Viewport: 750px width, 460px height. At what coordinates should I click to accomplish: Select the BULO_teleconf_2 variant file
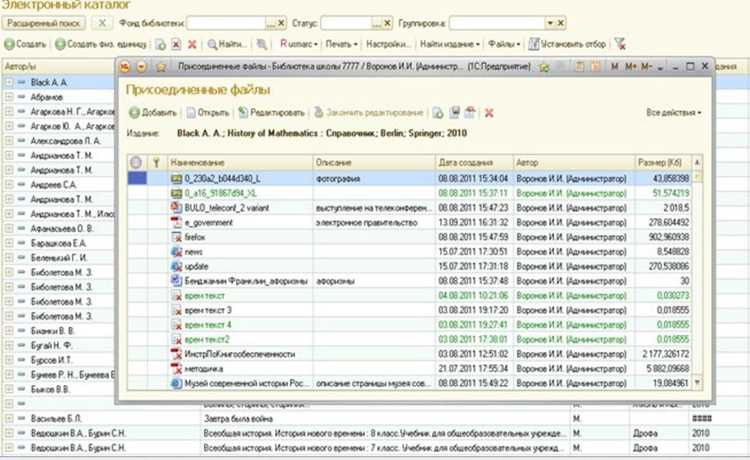click(x=410, y=208)
